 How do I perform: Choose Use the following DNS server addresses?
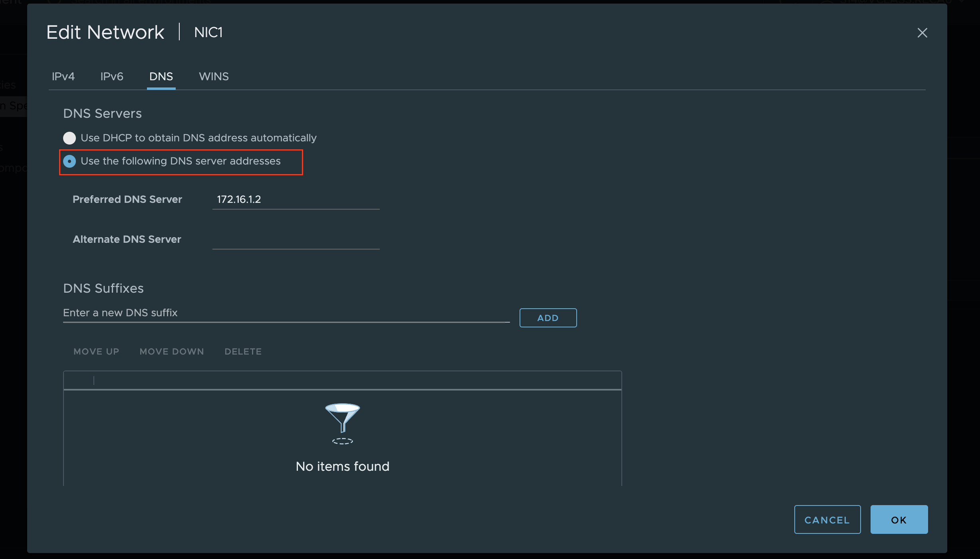tap(69, 161)
